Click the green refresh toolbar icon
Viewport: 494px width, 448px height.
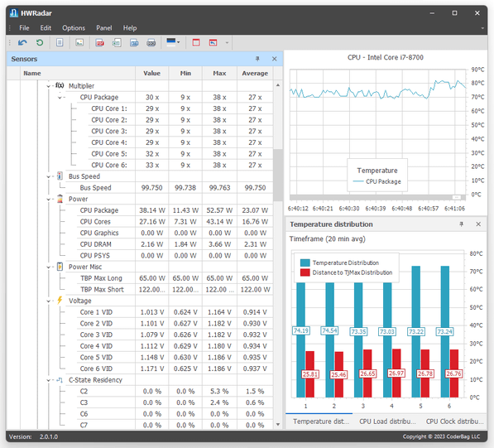point(40,42)
